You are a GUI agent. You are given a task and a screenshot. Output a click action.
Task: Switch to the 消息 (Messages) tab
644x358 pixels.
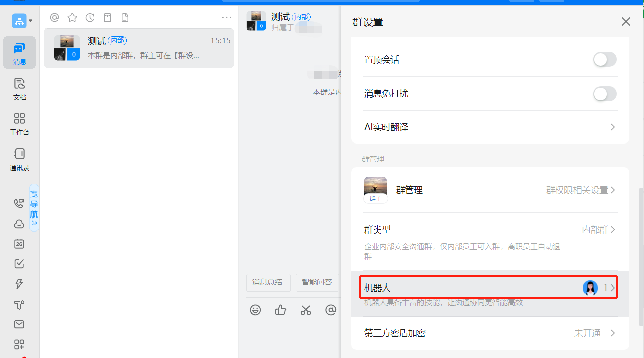(x=19, y=53)
